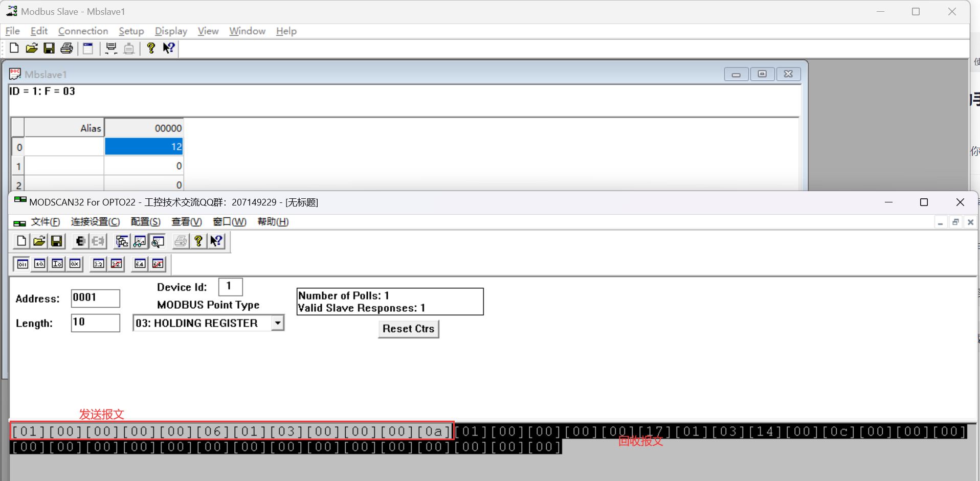Open Window menu in Modbus Slave
980x481 pixels.
[x=247, y=31]
